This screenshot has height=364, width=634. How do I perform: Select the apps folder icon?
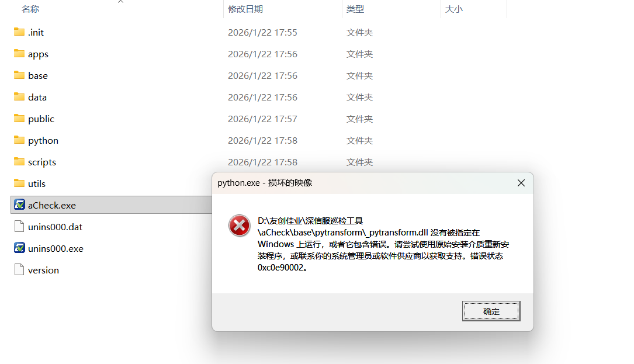pos(19,53)
